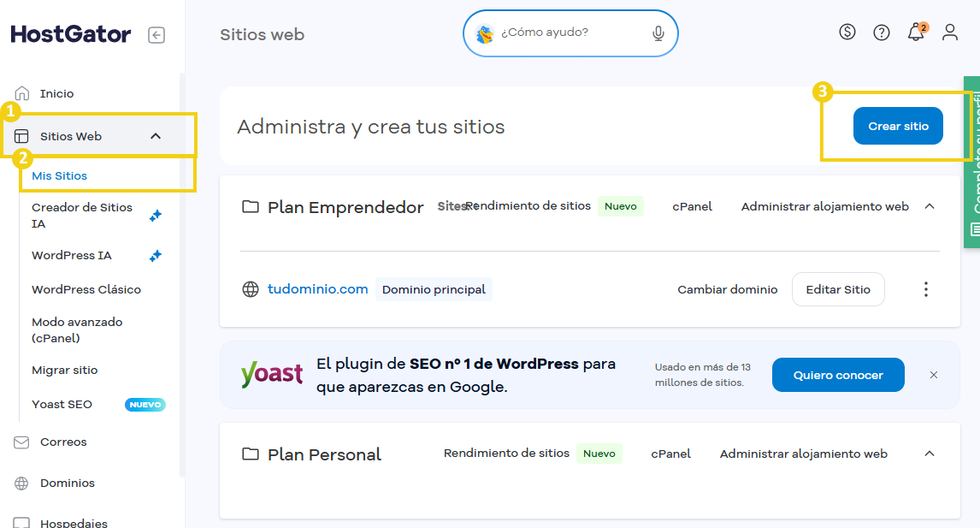The image size is (980, 528).
Task: Open Yoast SEO menu item
Action: pyautogui.click(x=62, y=404)
